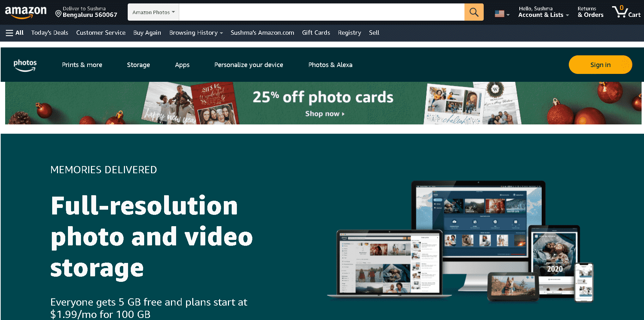Expand the Amazon Photos search category dropdown
Viewport: 644px width, 320px height.
tap(153, 12)
